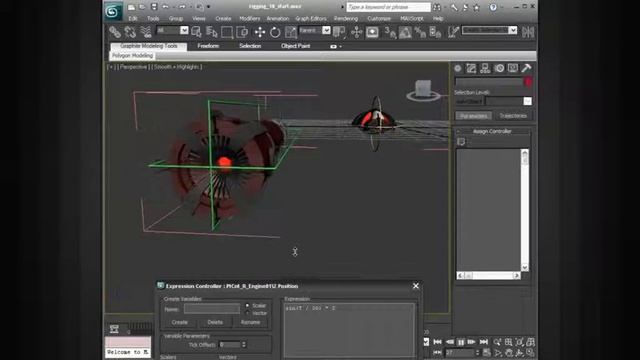The image size is (640, 360).
Task: Activate the Select and Scale tool
Action: tap(290, 32)
